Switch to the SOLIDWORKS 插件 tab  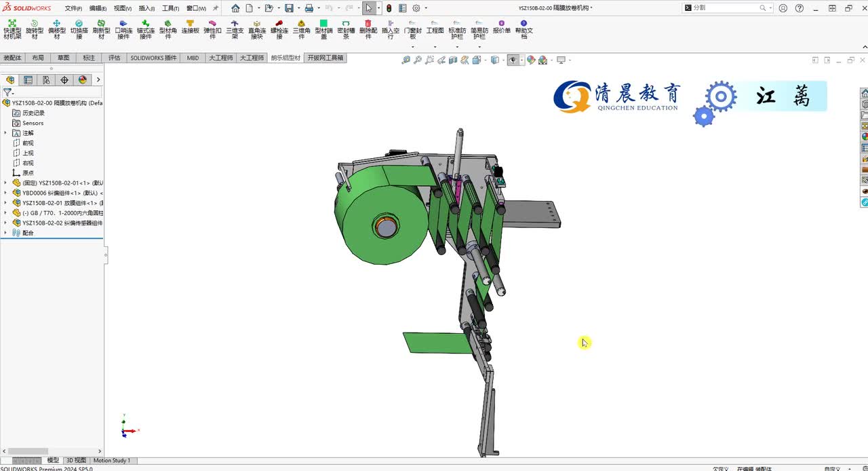click(153, 58)
